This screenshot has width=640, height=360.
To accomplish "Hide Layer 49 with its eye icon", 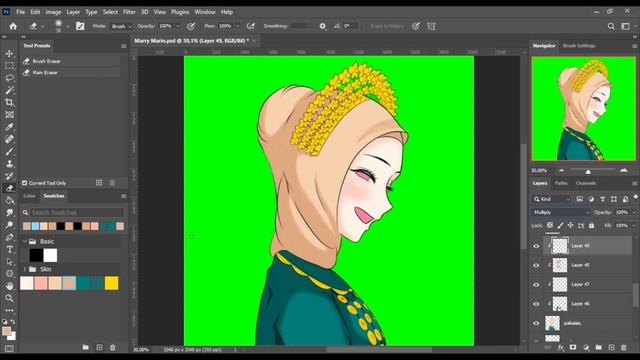I will [536, 246].
